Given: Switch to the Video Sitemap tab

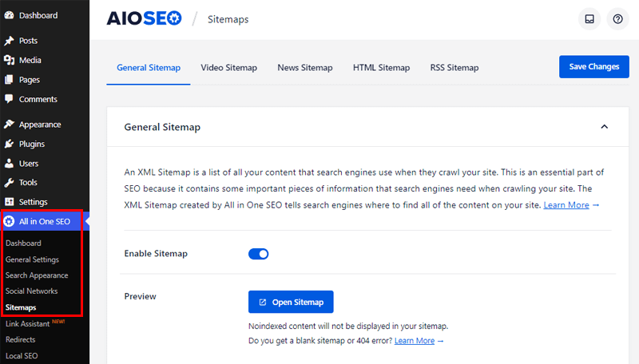Looking at the screenshot, I should [x=228, y=68].
